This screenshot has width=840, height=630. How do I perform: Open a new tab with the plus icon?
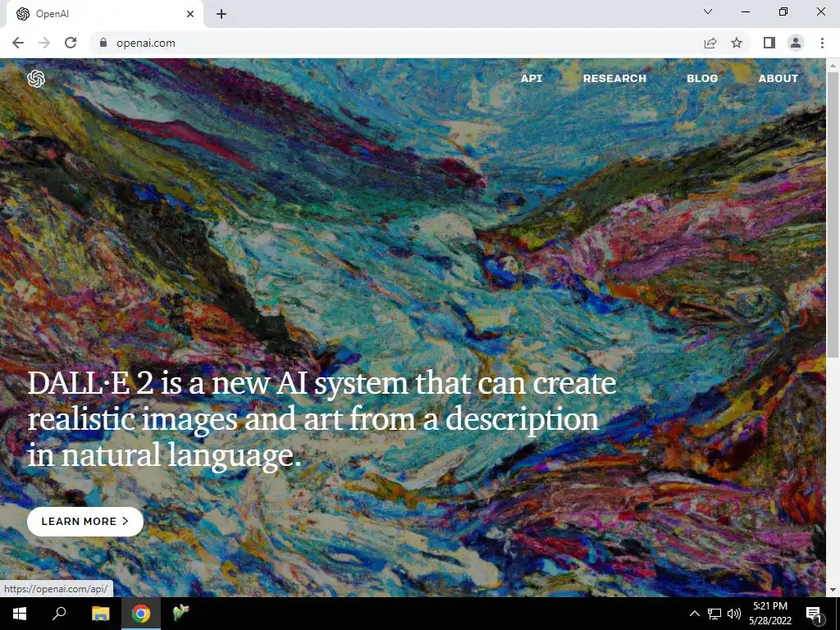click(x=221, y=14)
